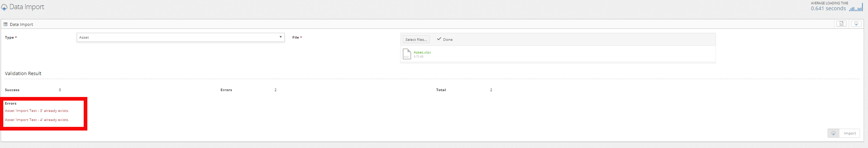Click the cloud icon beside the page title
Screen dimensions: 868x148
point(4,7)
